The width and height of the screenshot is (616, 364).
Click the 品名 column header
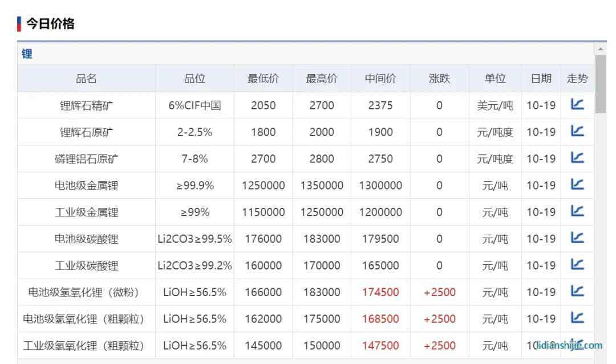click(86, 79)
